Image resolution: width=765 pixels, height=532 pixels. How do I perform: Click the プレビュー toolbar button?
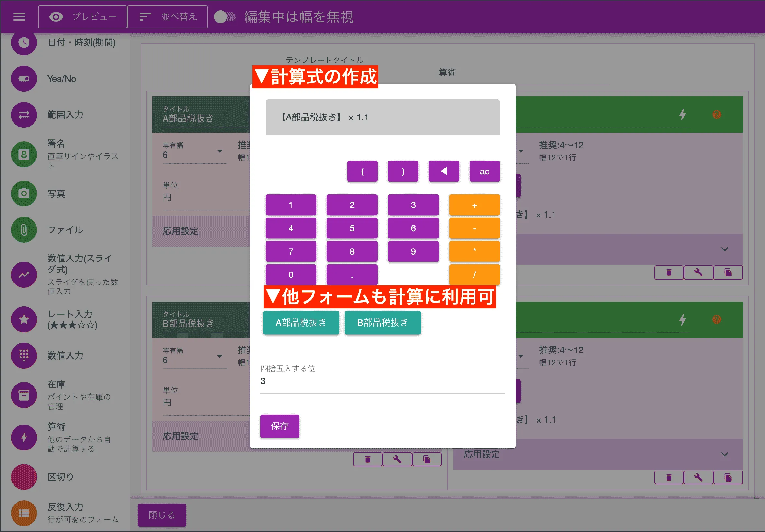(82, 17)
